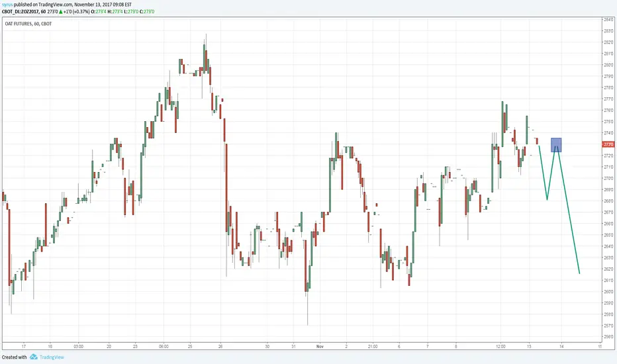Click the 20 date on time axis
617x364 pixels.
(x=109, y=347)
